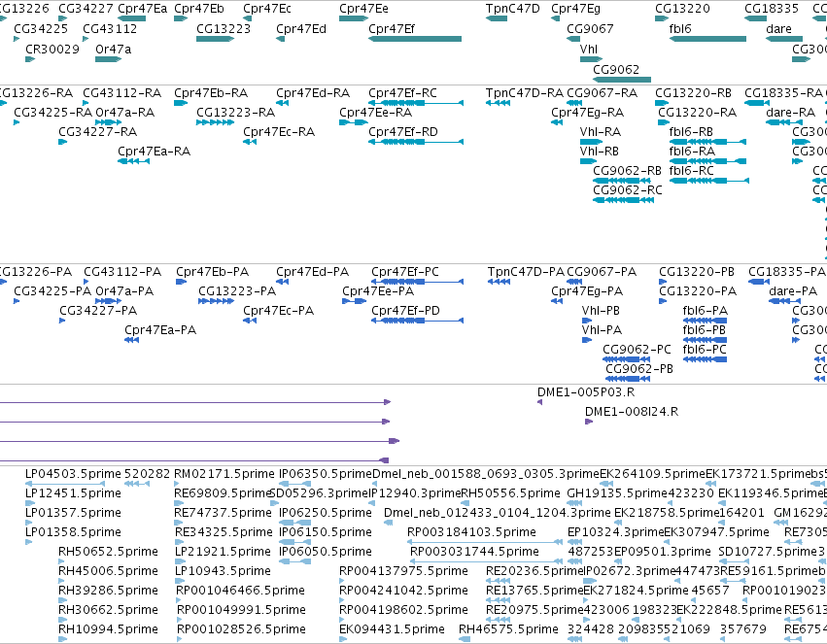The height and width of the screenshot is (644, 827).
Task: Select the Vhl gene label
Action: pos(589,49)
